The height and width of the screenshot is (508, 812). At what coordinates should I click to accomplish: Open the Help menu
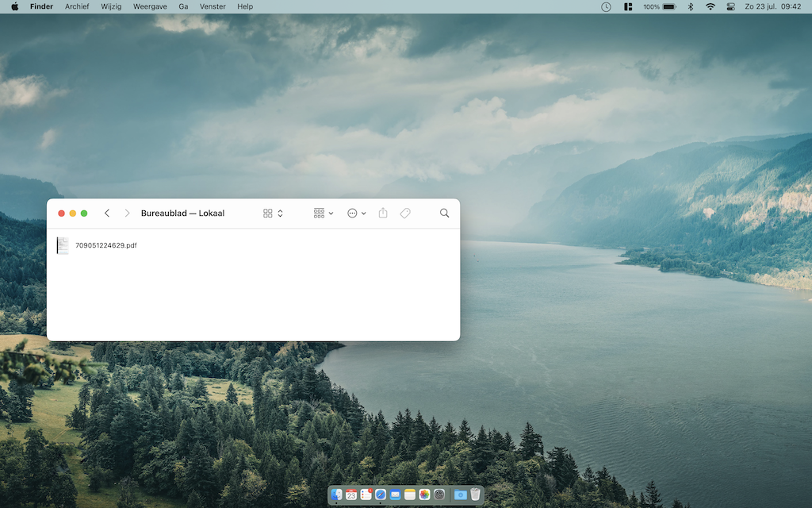245,6
